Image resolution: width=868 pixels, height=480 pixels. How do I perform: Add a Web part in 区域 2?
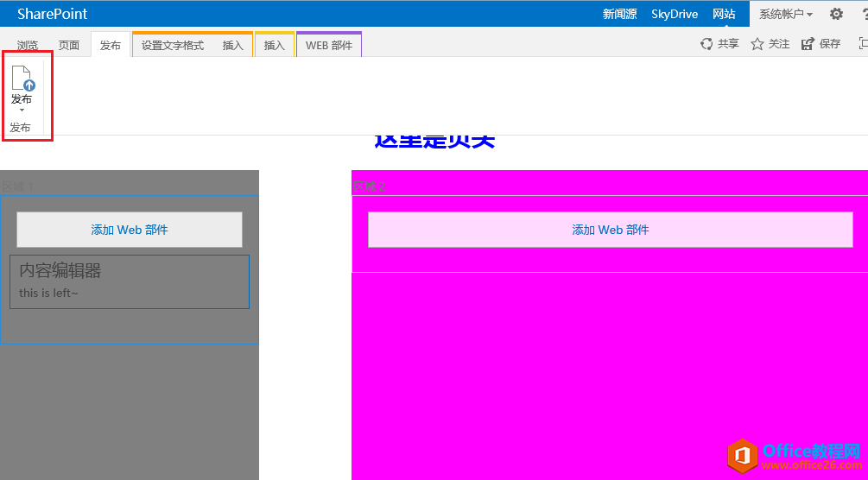pyautogui.click(x=610, y=230)
